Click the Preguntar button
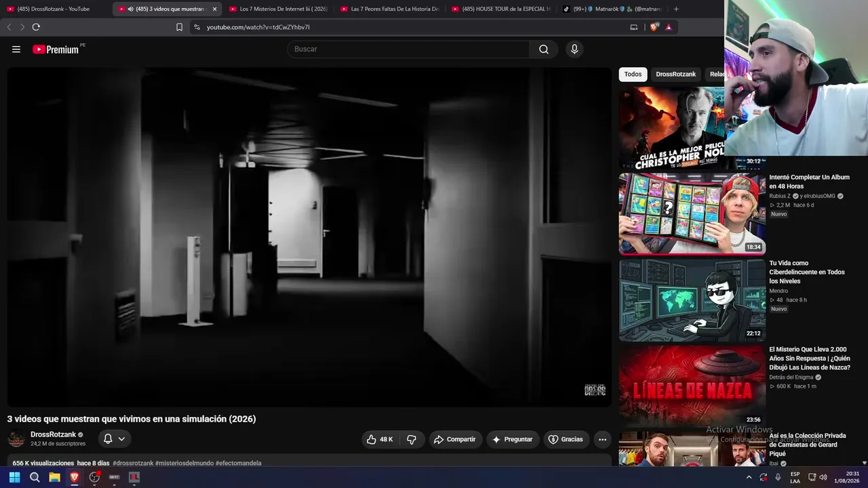Image resolution: width=868 pixels, height=488 pixels. (513, 439)
